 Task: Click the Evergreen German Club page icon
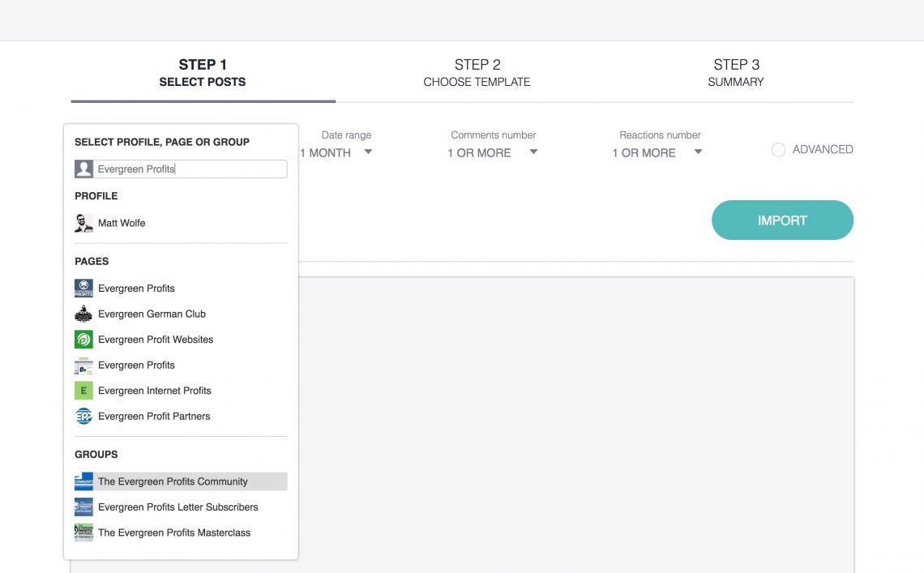[83, 314]
